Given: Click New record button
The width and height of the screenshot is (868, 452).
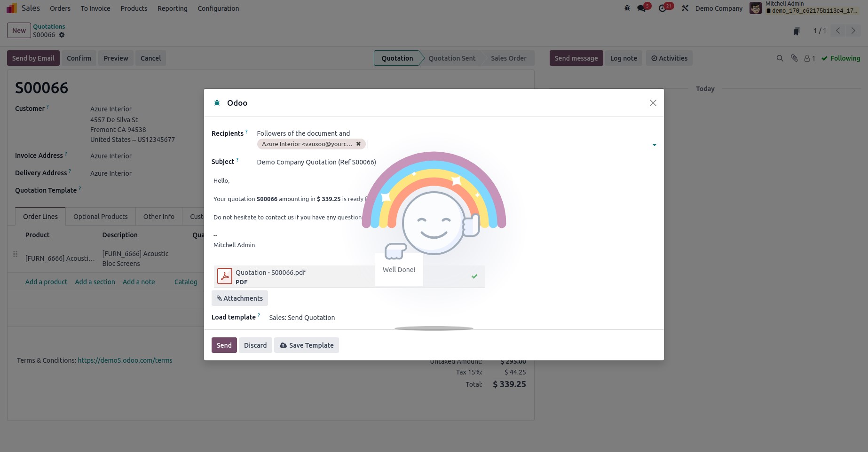Looking at the screenshot, I should pos(19,31).
